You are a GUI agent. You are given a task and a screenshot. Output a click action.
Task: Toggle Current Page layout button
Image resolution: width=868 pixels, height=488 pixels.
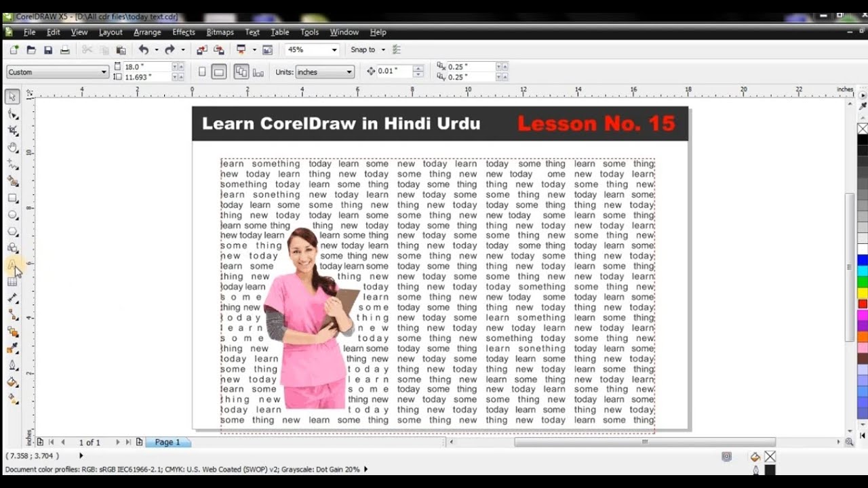point(258,72)
